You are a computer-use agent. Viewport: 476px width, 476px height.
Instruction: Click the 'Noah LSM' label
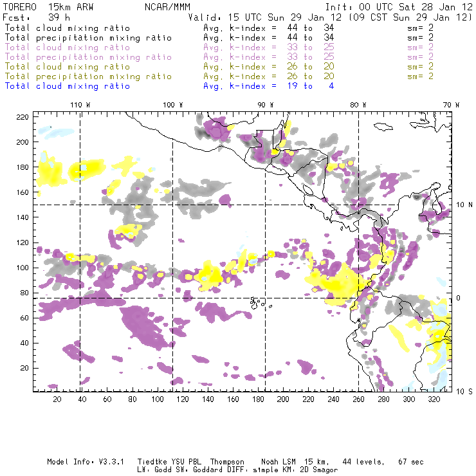pos(279,462)
